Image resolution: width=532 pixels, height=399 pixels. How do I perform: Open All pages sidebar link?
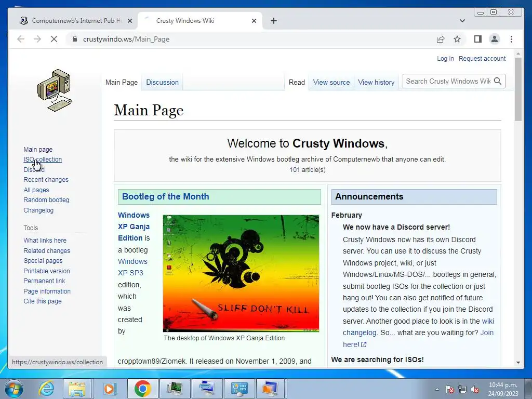(x=36, y=190)
